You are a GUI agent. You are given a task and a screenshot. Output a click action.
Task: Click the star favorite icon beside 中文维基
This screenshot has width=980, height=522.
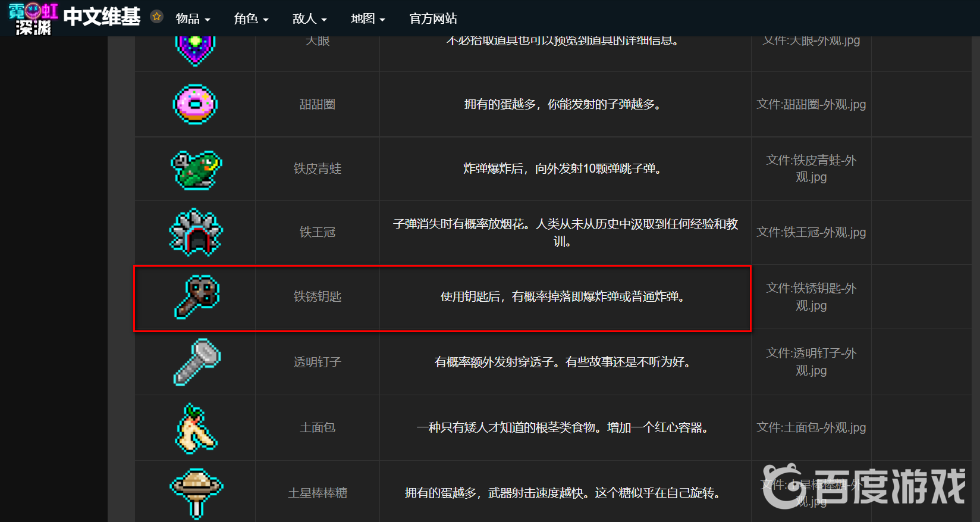[156, 17]
